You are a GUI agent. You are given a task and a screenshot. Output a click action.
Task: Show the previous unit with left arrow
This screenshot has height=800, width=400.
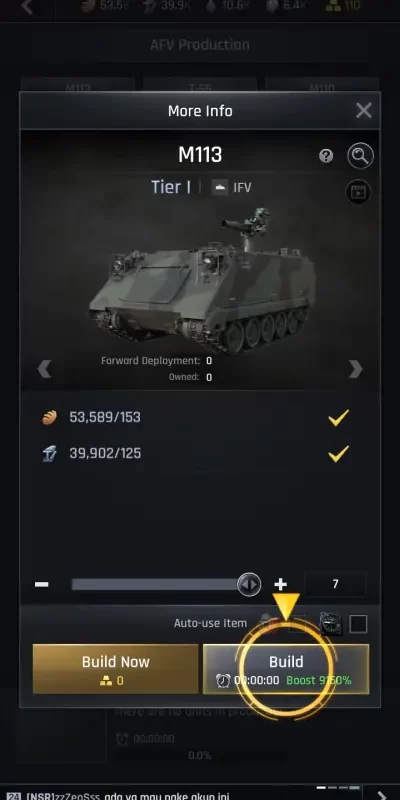click(x=44, y=369)
